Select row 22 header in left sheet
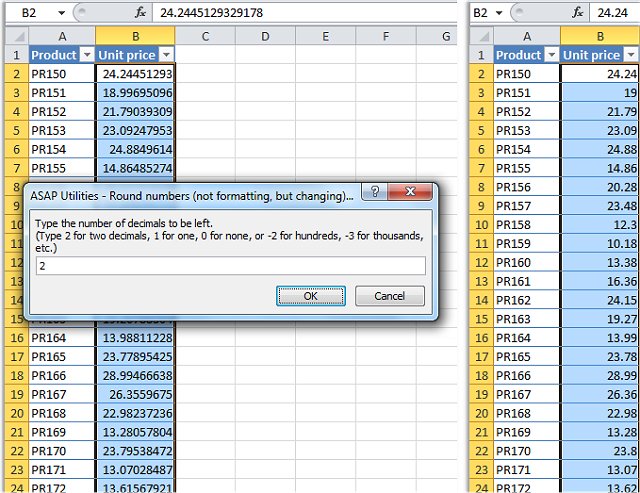The height and width of the screenshot is (493, 640). [x=16, y=451]
